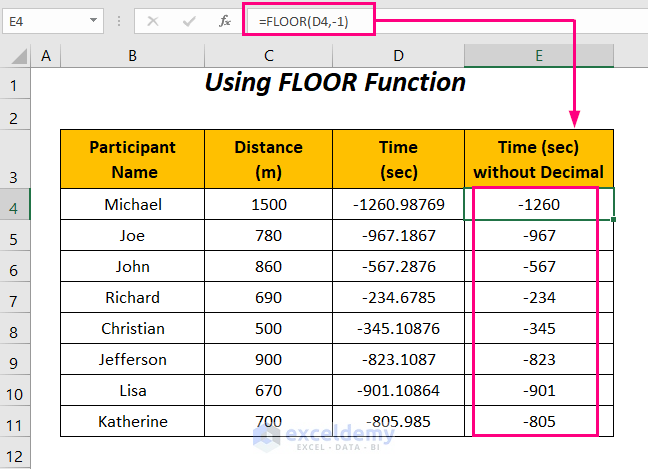
Task: Click the formula bar with =FLOOR(D4,-1)
Action: click(x=446, y=21)
